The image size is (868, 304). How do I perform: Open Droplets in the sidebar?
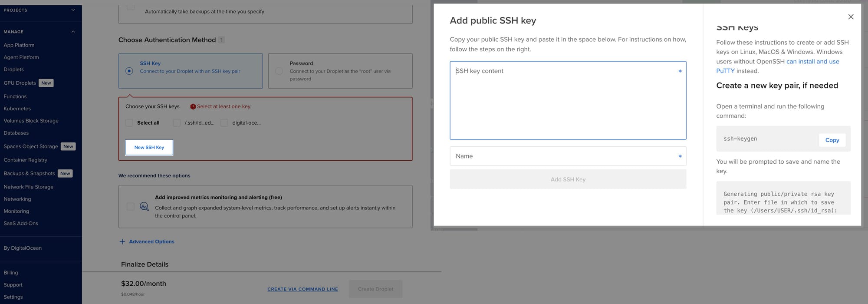coord(14,69)
